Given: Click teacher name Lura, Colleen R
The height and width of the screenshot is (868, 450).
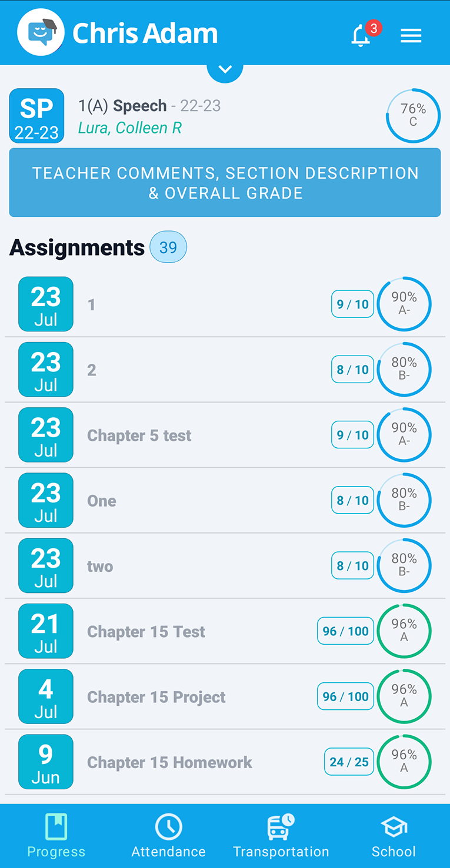Looking at the screenshot, I should [130, 128].
